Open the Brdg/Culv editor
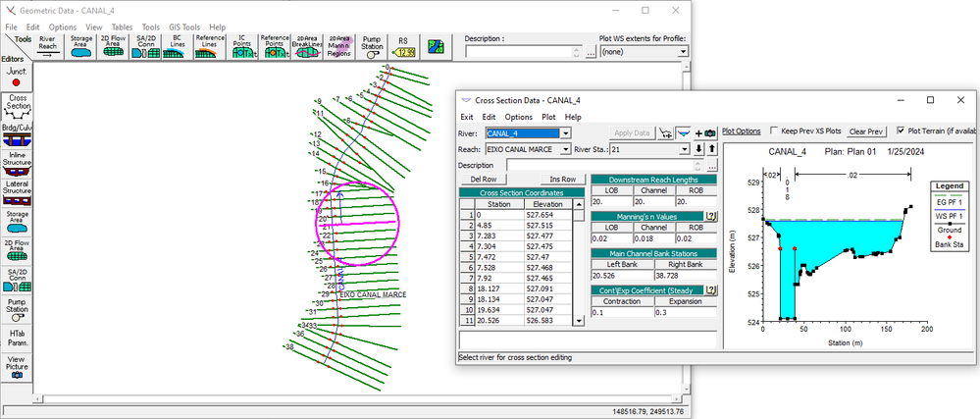980x419 pixels. pos(17,135)
